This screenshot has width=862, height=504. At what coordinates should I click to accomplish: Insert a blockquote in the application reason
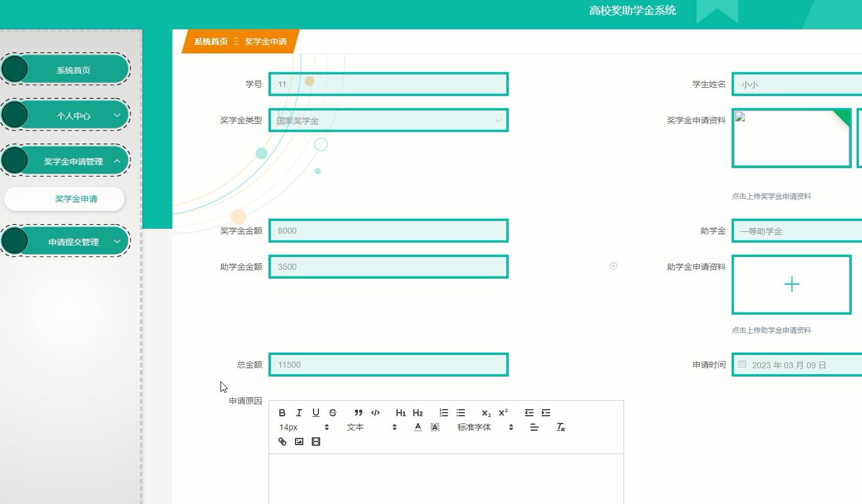(x=358, y=413)
